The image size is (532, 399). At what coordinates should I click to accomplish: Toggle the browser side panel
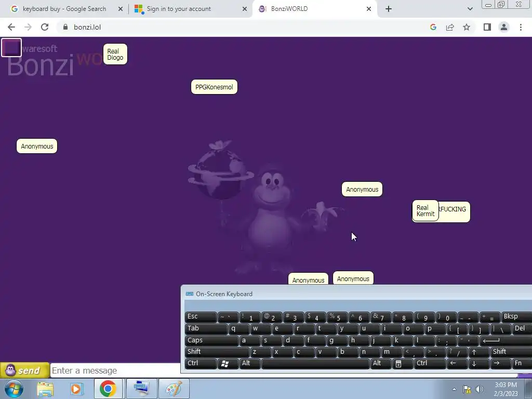(487, 27)
